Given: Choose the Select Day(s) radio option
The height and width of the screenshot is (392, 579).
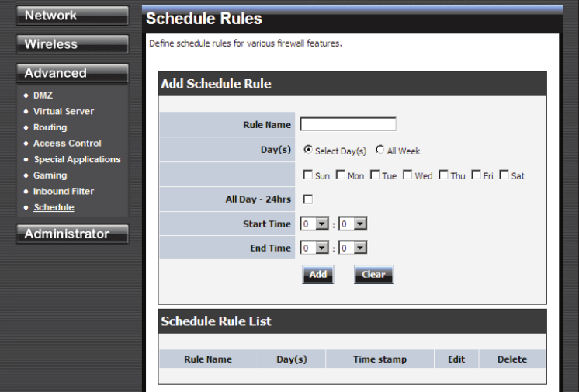Looking at the screenshot, I should tap(307, 150).
